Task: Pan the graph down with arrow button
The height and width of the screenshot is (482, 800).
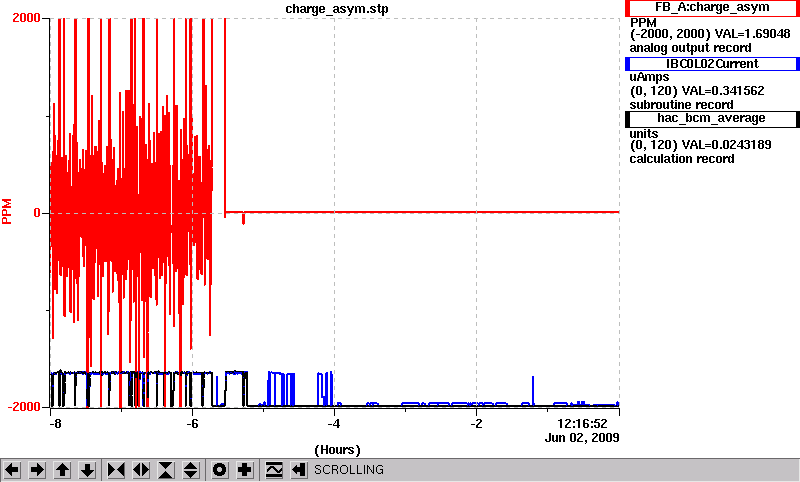Action: [87, 470]
